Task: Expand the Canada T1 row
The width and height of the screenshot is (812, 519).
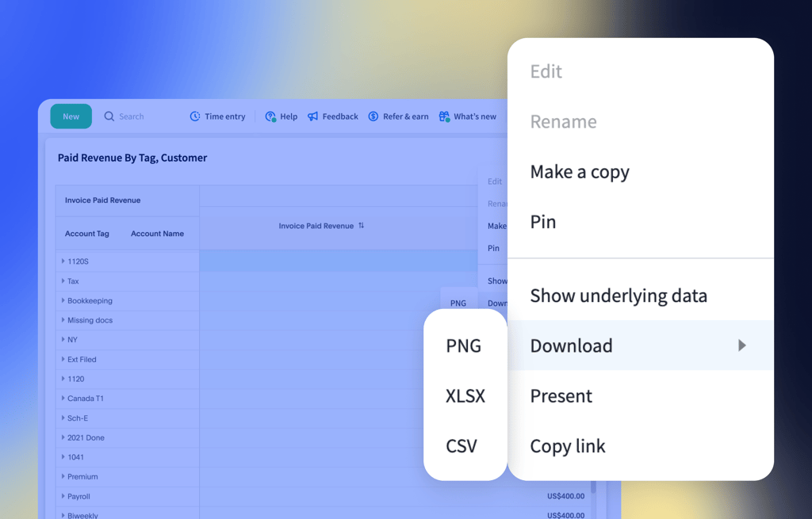Action: tap(63, 398)
